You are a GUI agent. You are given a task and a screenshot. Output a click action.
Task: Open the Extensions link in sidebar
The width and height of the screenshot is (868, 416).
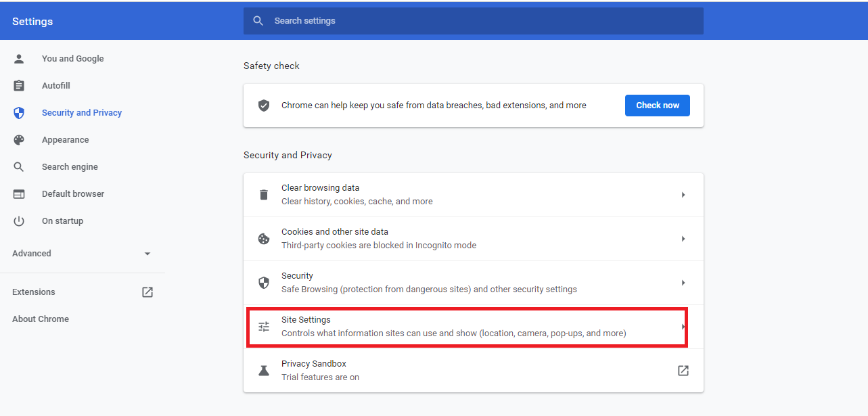point(34,292)
